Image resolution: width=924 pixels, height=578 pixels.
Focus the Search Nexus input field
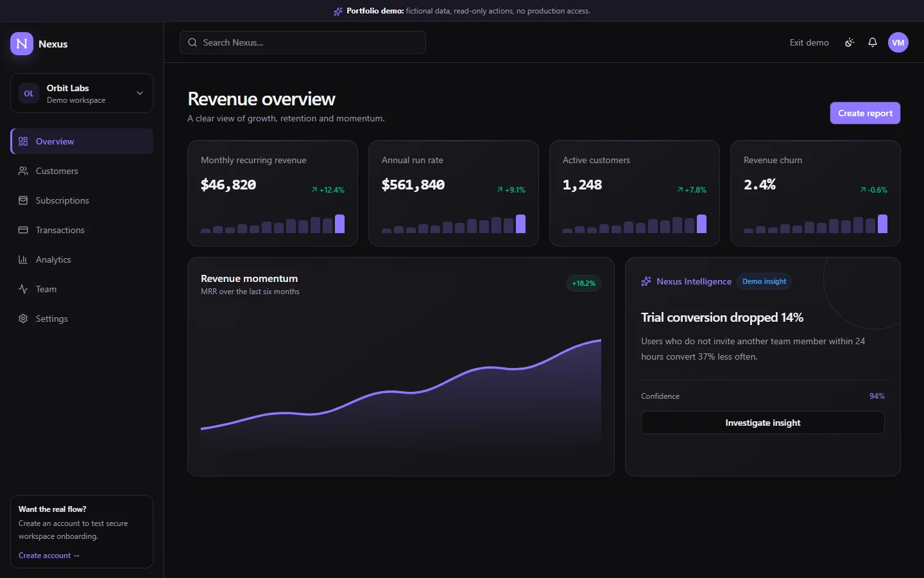303,42
